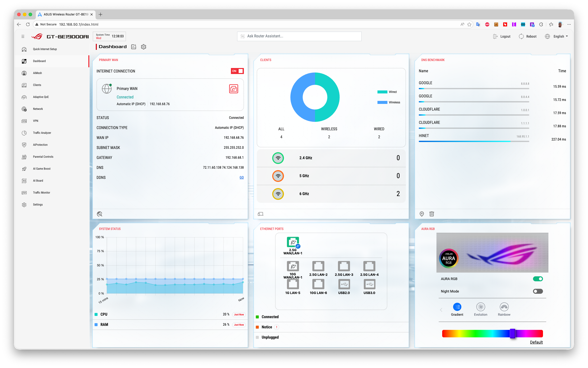Click the trash icon in DNS Benchmark
588x368 pixels.
pos(431,214)
